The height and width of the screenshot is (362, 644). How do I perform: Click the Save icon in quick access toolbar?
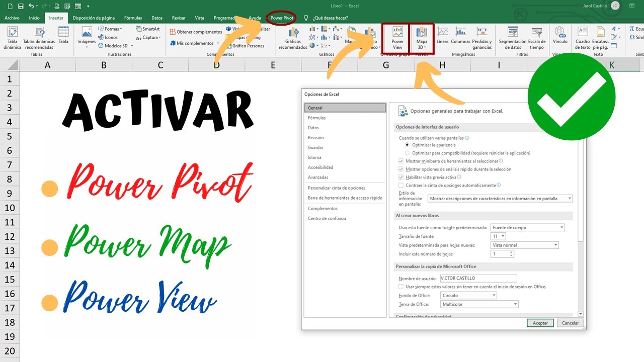click(x=21, y=7)
